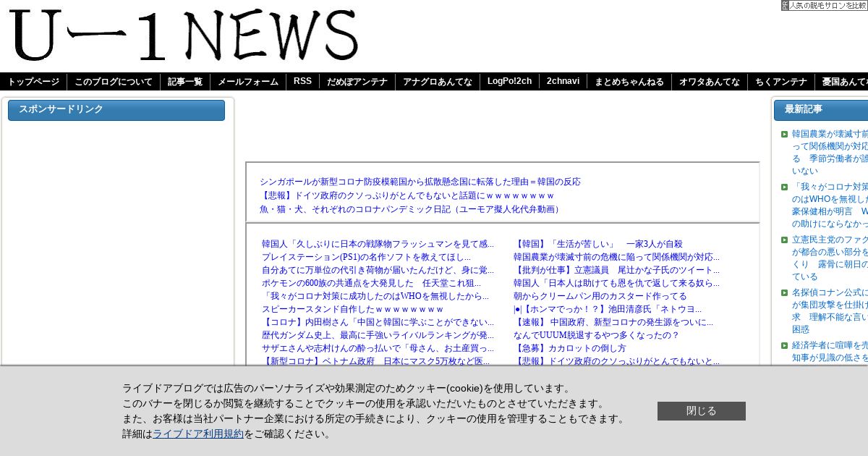Open 2chnavi in the navigation bar
This screenshot has height=456, width=868.
click(x=563, y=82)
